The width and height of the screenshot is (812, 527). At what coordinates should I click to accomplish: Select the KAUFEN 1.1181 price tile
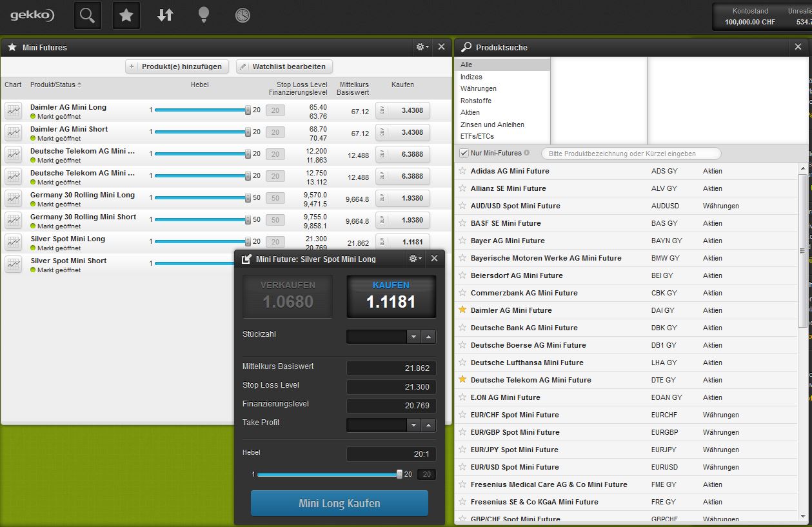[x=391, y=297]
